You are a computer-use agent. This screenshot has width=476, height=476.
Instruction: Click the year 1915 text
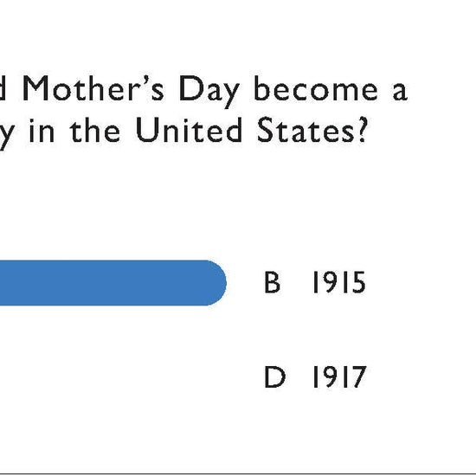(x=339, y=283)
